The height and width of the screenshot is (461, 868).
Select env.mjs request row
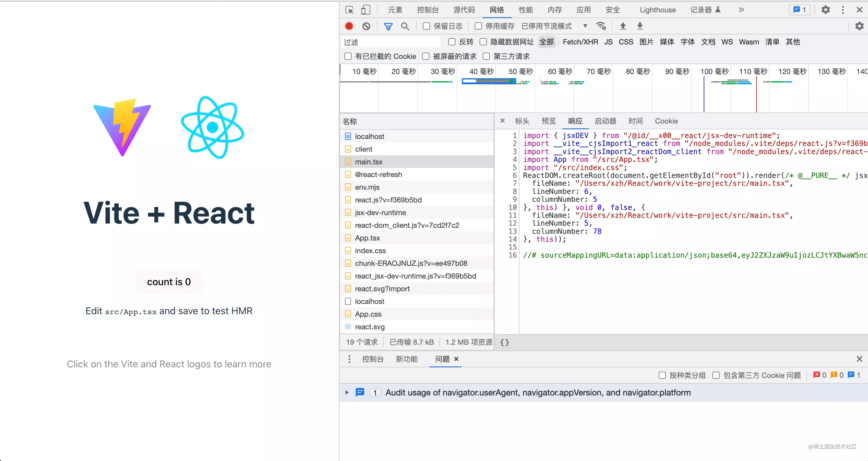[x=417, y=187]
